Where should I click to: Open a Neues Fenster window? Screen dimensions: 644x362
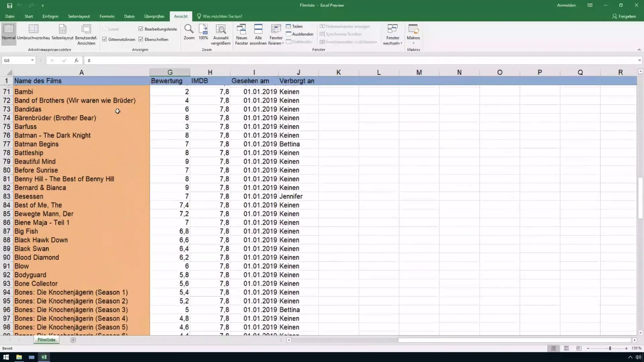pyautogui.click(x=241, y=35)
